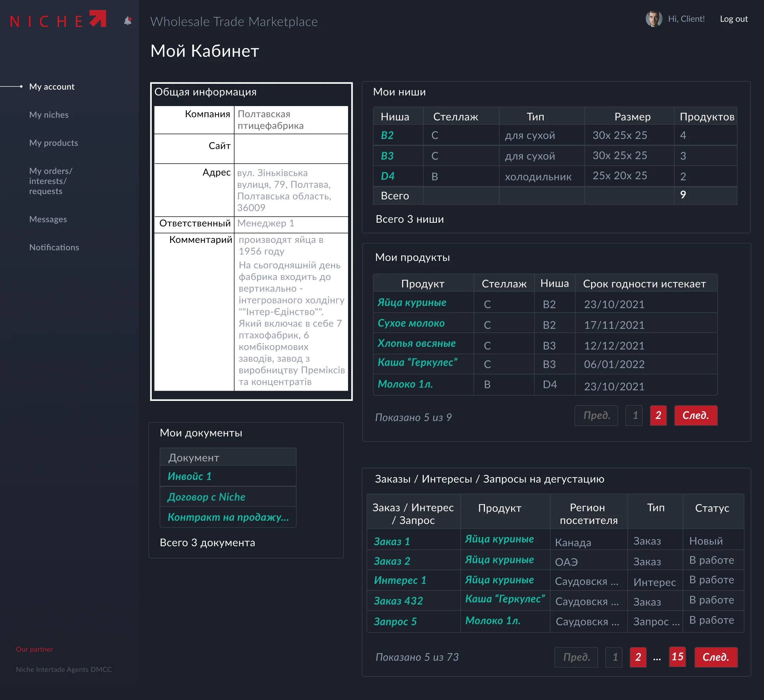Open My orders/interests/requests section
Image resolution: width=764 pixels, height=700 pixels.
click(x=50, y=181)
